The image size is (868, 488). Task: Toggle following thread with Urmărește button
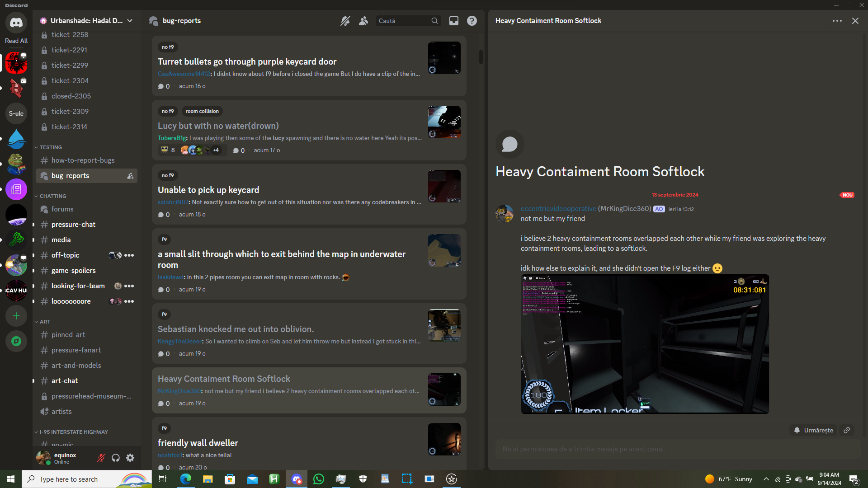(813, 430)
